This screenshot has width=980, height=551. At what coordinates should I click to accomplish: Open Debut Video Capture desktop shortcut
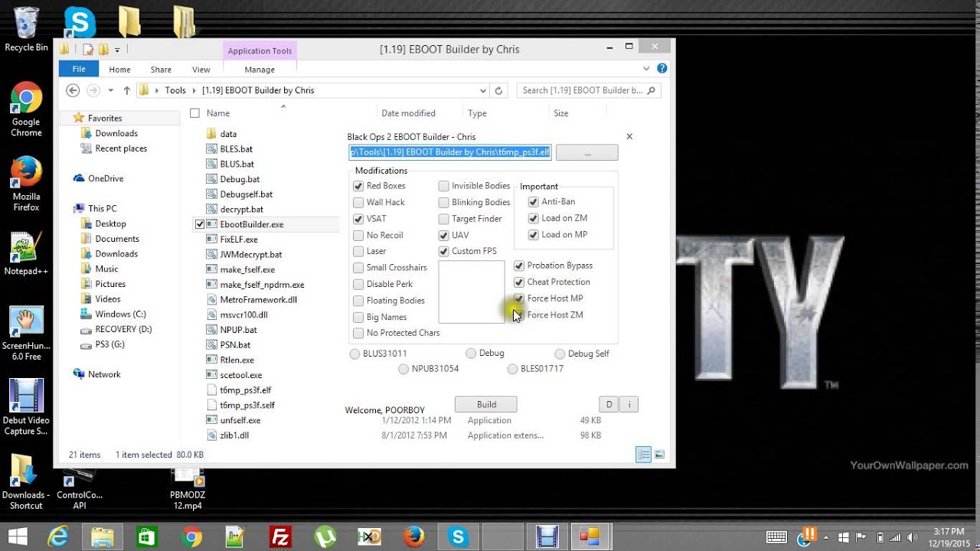pos(26,407)
